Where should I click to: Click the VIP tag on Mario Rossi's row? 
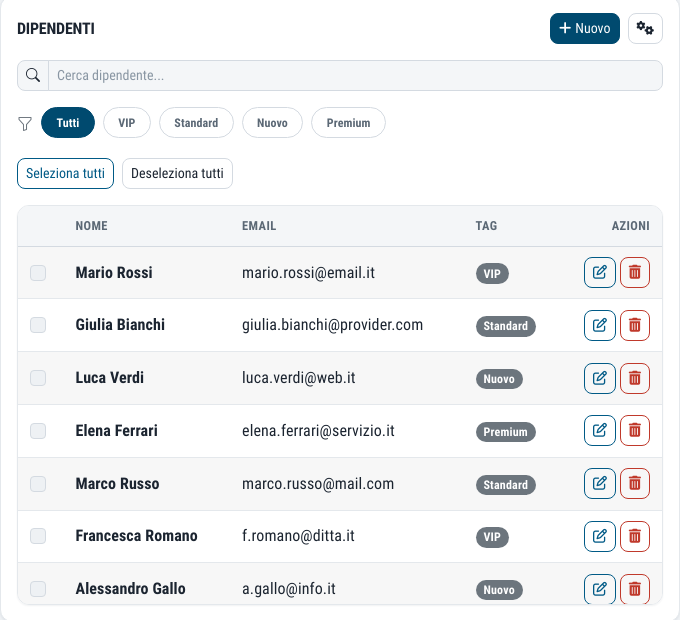pyautogui.click(x=492, y=274)
